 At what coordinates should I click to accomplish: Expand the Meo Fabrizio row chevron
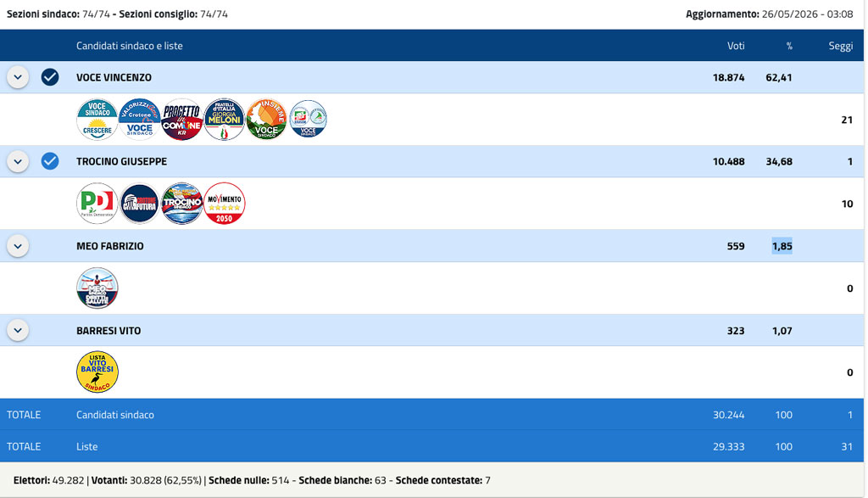click(x=18, y=246)
